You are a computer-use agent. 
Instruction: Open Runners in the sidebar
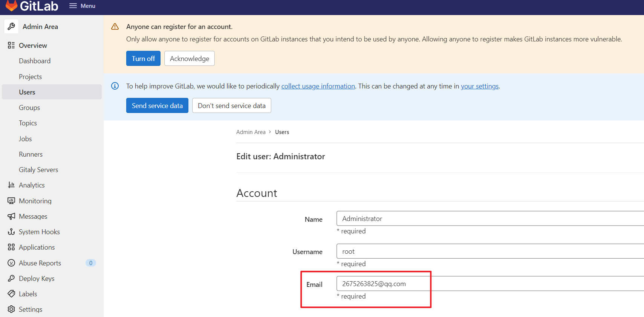31,154
